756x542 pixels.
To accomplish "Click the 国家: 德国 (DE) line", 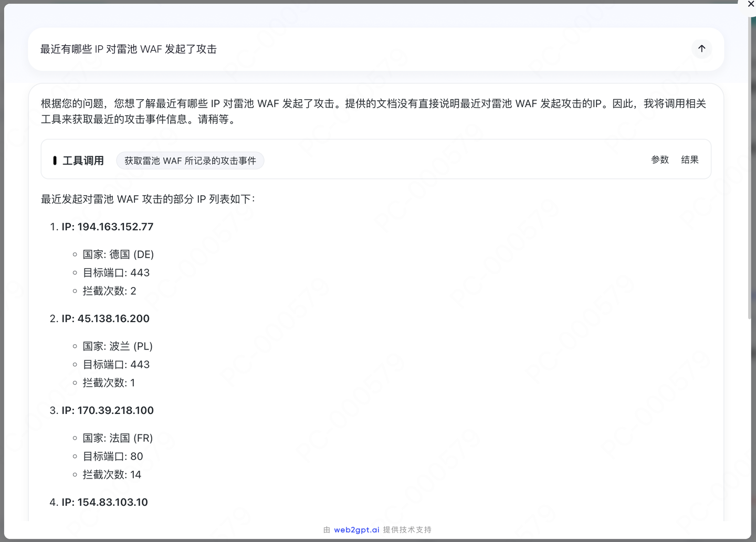I will (118, 254).
